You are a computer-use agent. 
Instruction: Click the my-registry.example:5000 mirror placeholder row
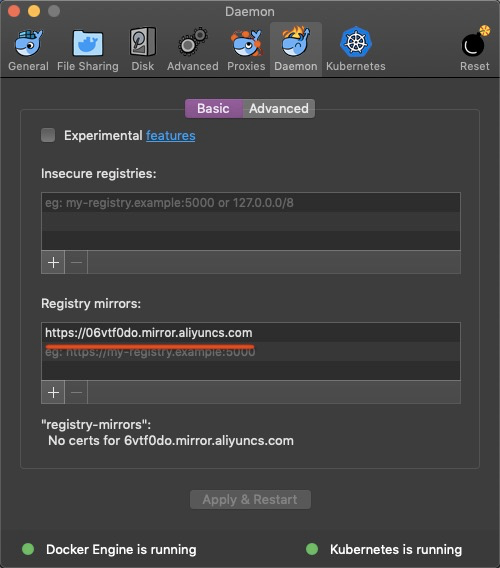coord(251,352)
